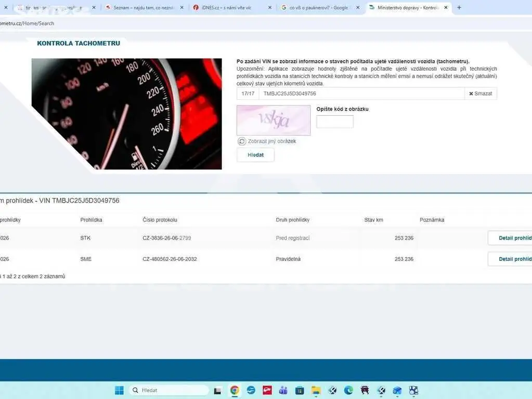Screen dimensions: 532x399
Task: Click the refresh captcha image icon
Action: 242,141
